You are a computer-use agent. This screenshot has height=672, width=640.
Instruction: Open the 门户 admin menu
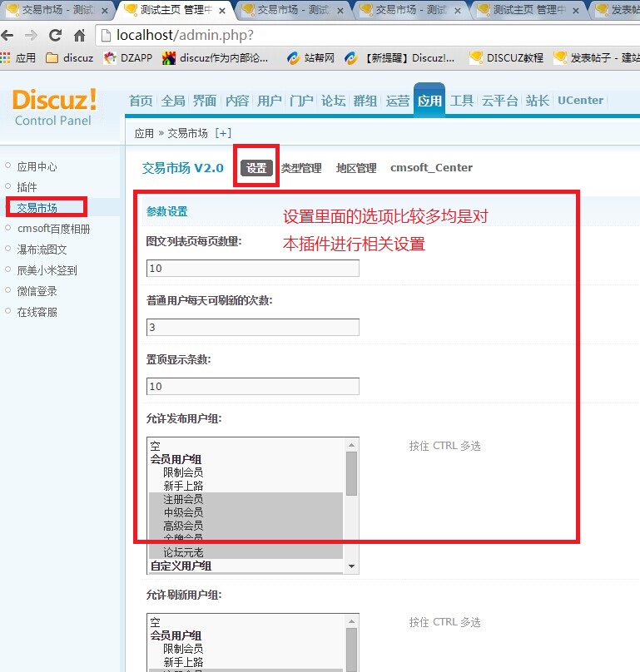coord(301,101)
